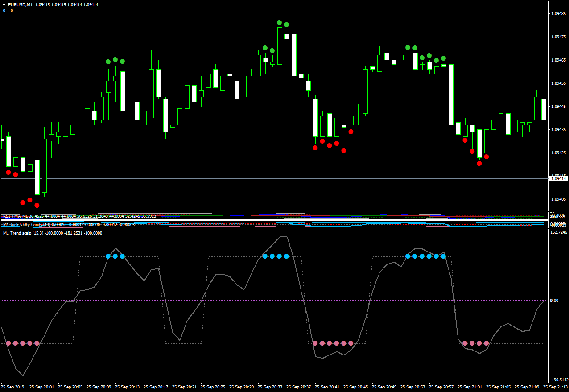Click the 0.00 level label in Trend scalp scale
569x392 pixels.
[554, 300]
